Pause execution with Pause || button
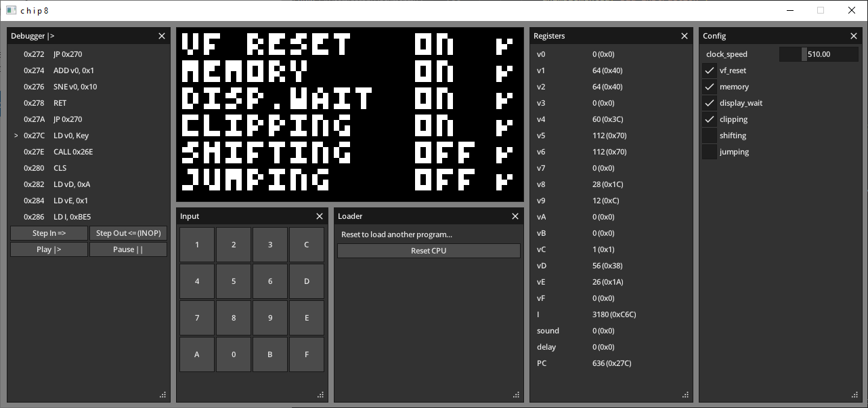The image size is (868, 408). (128, 249)
